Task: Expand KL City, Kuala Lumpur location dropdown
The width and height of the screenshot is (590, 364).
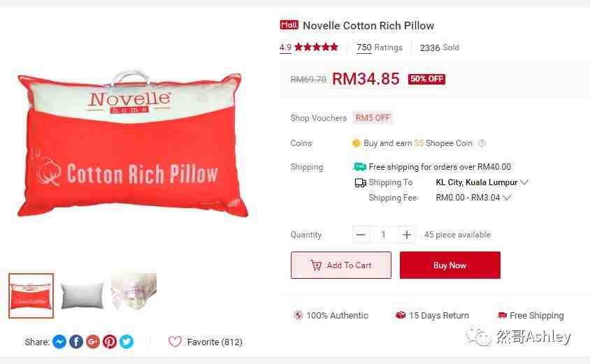Action: pyautogui.click(x=482, y=182)
